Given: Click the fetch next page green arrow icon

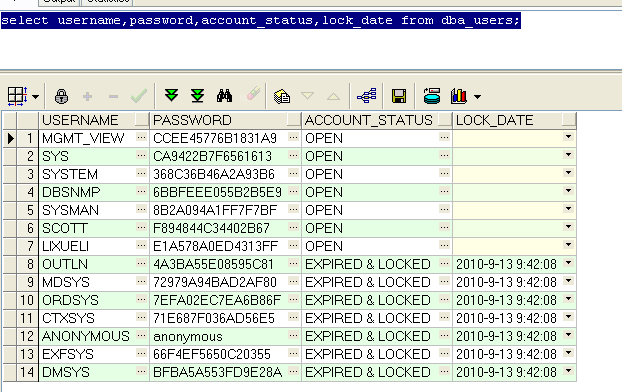Looking at the screenshot, I should click(171, 96).
